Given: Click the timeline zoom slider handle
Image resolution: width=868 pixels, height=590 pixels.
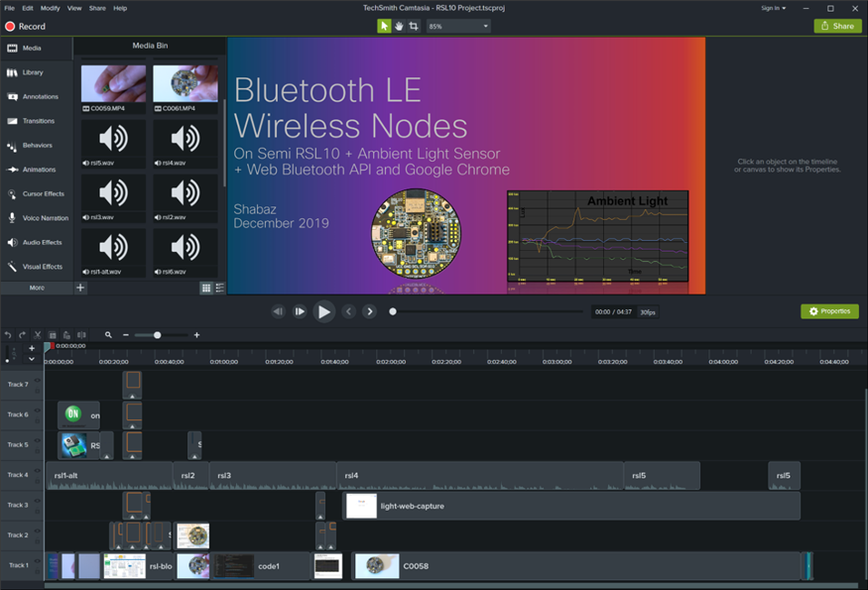Looking at the screenshot, I should 157,335.
